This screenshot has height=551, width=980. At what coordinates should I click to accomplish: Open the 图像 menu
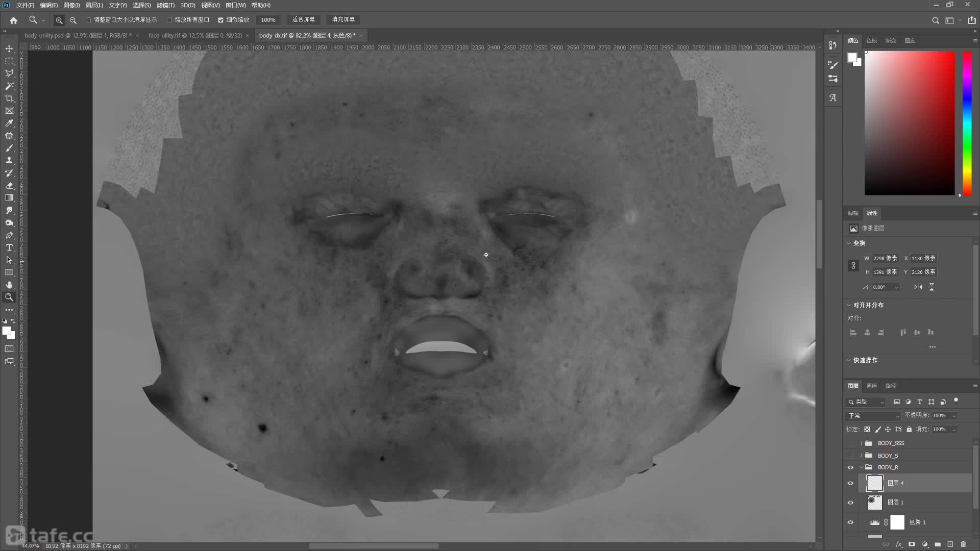click(x=71, y=5)
